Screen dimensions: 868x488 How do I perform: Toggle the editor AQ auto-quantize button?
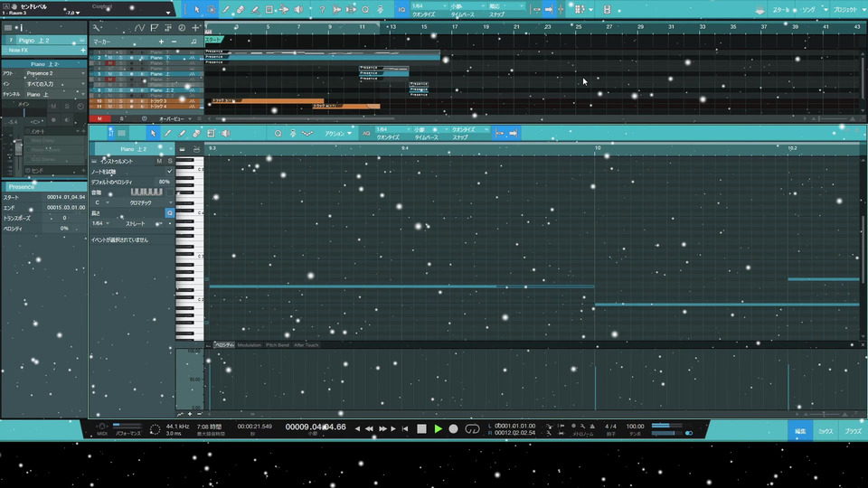tap(366, 134)
